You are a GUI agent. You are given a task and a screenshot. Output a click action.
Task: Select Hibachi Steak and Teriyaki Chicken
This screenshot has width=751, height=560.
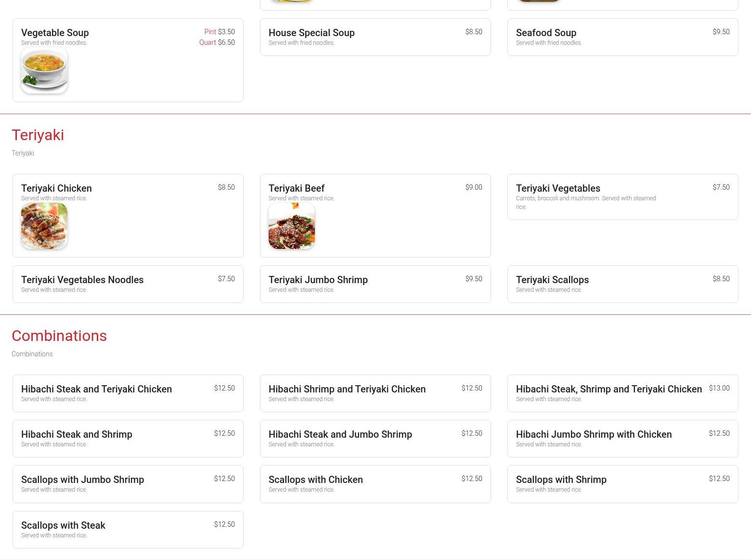click(96, 389)
